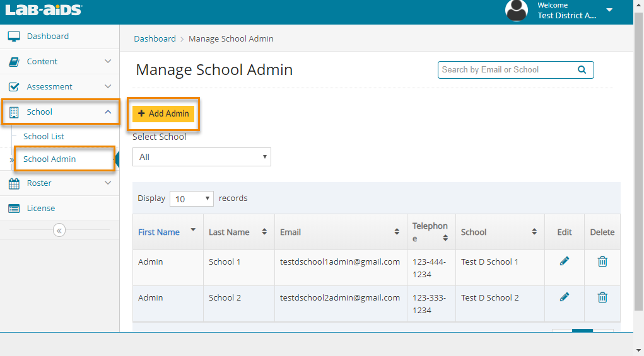This screenshot has width=644, height=356.
Task: Collapse the sidebar with double-chevron icon
Action: [59, 231]
